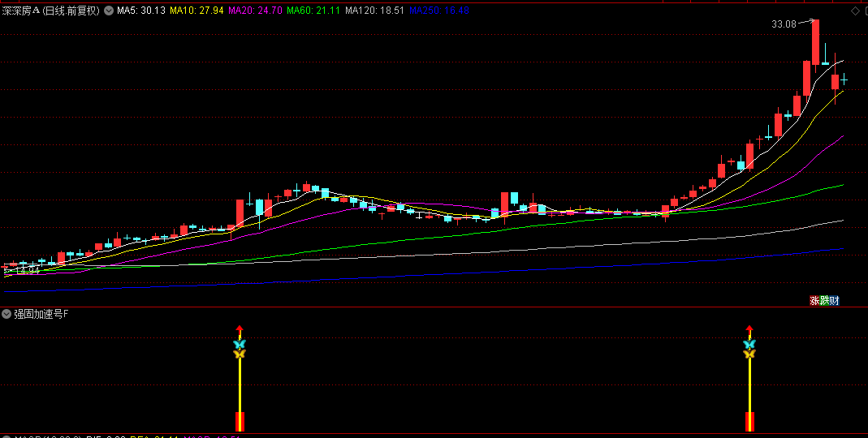The image size is (868, 438).
Task: Click the magenta MA20: 24.70 label
Action: pyautogui.click(x=255, y=11)
